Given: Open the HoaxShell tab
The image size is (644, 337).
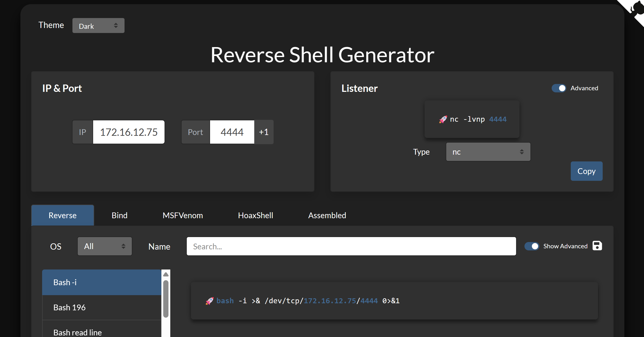Looking at the screenshot, I should [256, 215].
